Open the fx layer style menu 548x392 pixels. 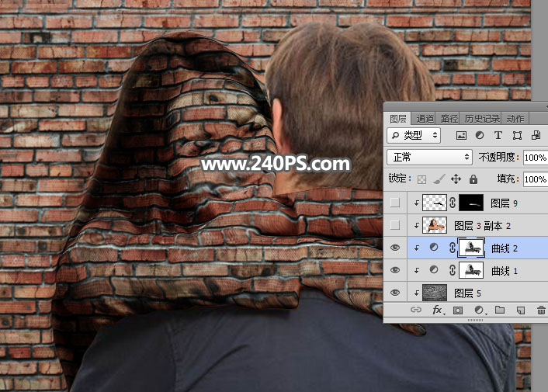coord(437,310)
